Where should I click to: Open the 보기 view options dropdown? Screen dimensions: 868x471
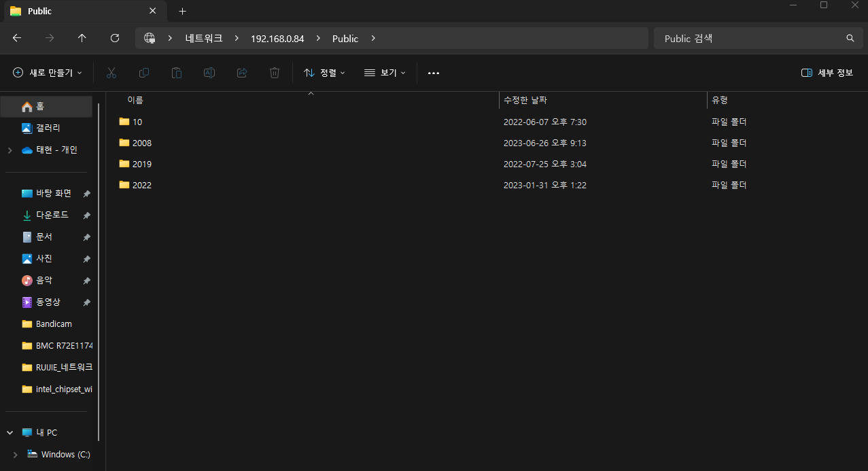click(x=385, y=73)
